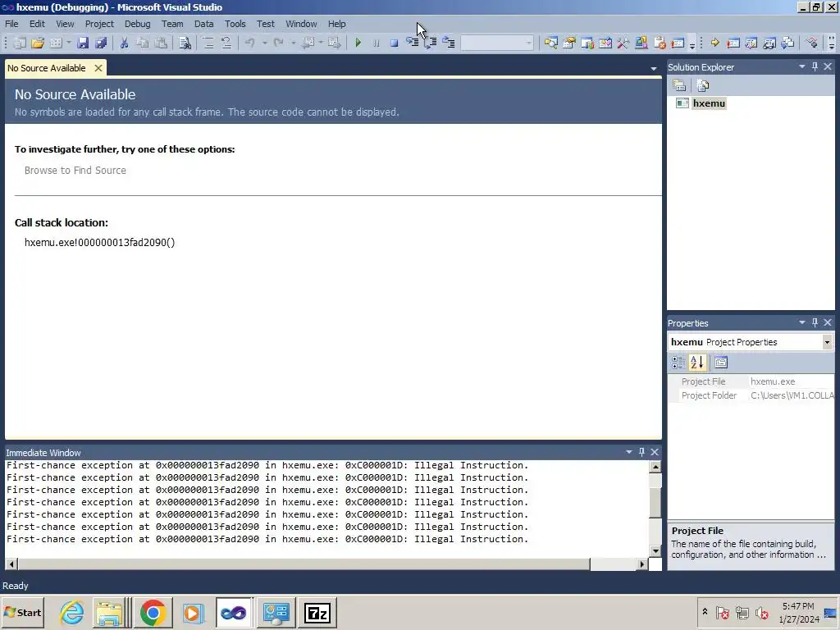Viewport: 840px width, 630px height.
Task: Select the Project Folder property row
Action: 751,395
